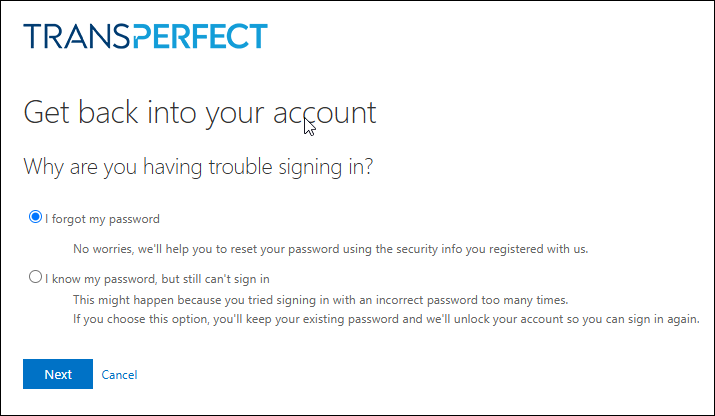
Task: Select the "I forgot my password" radio button
Action: click(x=36, y=217)
